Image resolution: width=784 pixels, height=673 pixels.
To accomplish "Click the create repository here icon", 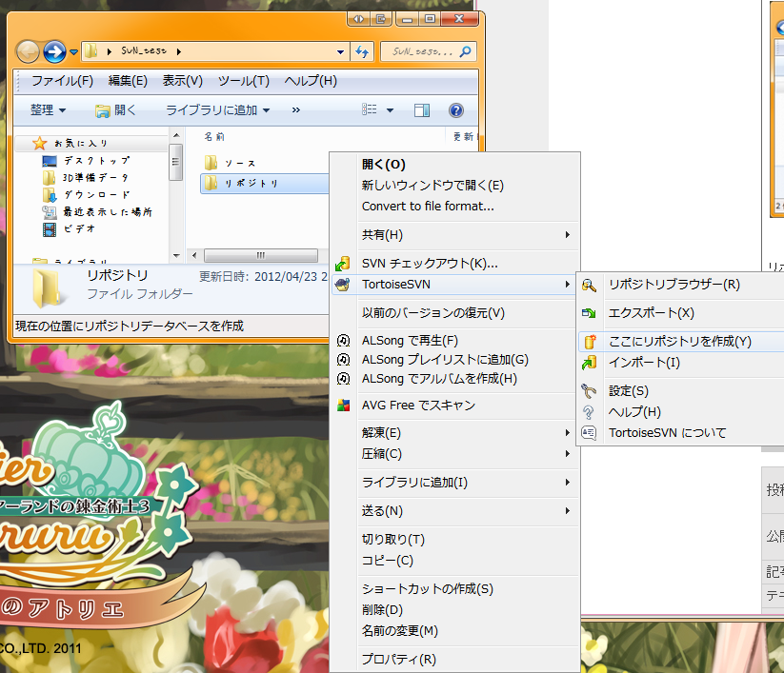I will coord(590,342).
